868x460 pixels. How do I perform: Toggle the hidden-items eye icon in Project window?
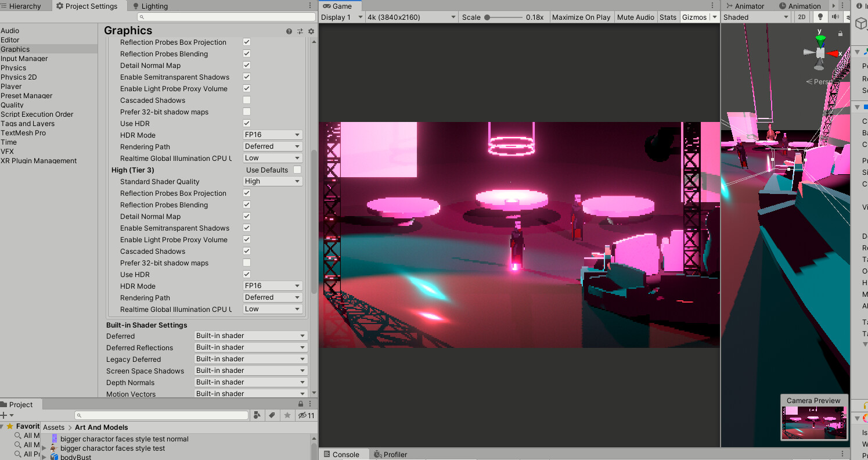point(302,415)
